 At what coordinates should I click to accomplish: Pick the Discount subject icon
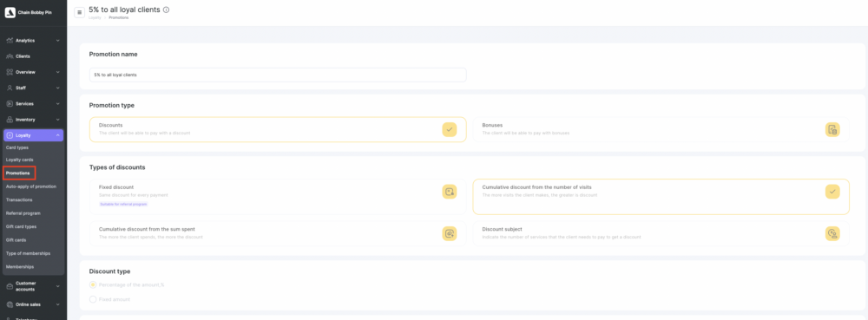pyautogui.click(x=832, y=233)
